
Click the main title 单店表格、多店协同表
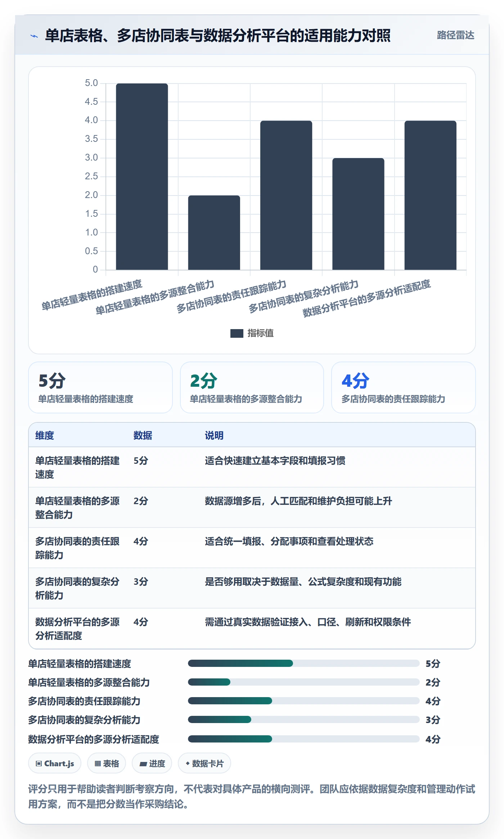click(218, 36)
